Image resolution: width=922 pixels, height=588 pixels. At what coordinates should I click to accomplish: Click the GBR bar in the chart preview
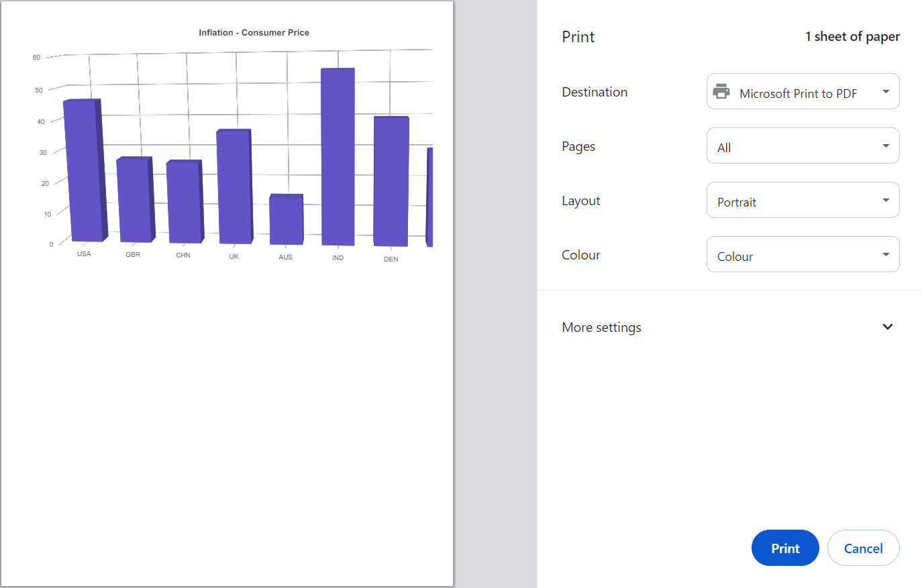point(136,199)
